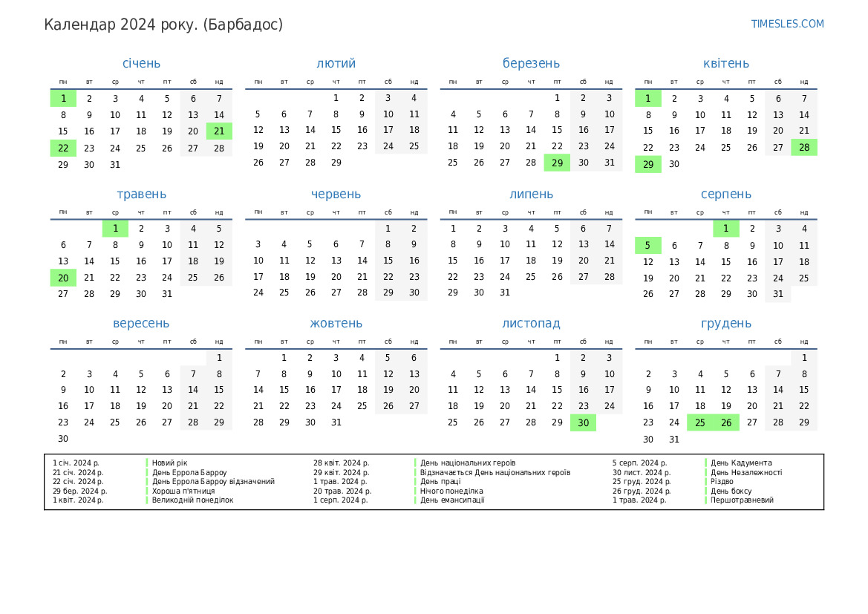The image size is (868, 614).
Task: Select the серпень month heading
Action: (725, 195)
